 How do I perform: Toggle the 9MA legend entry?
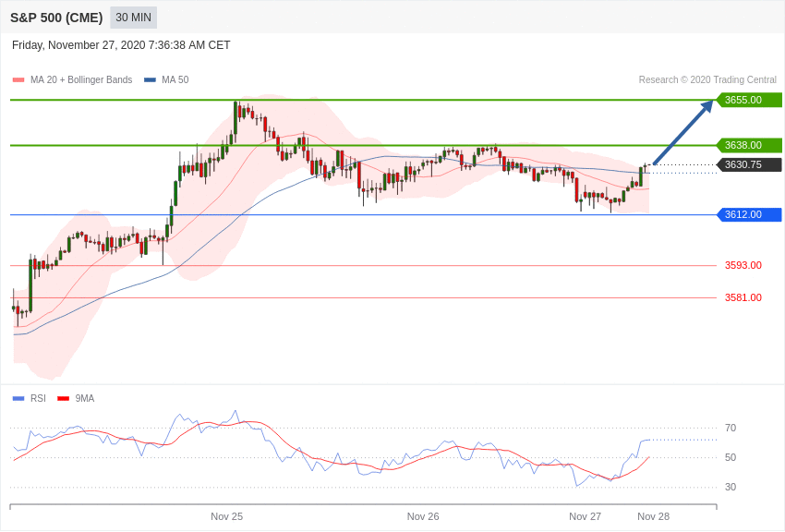(x=77, y=399)
